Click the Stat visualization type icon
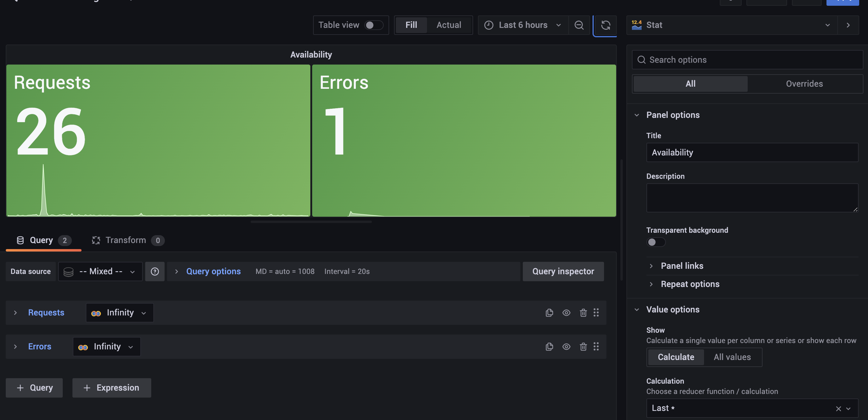868x420 pixels. (637, 25)
